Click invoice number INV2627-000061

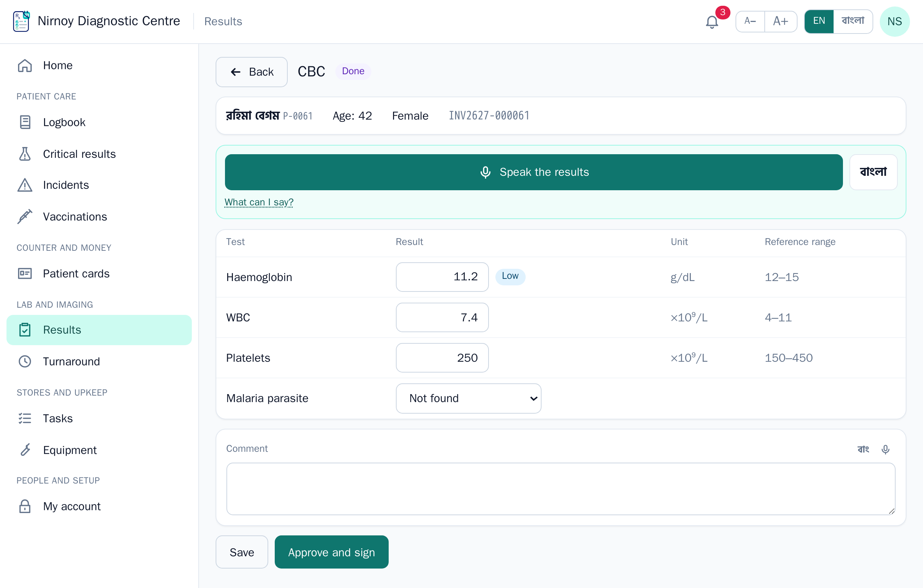point(489,116)
